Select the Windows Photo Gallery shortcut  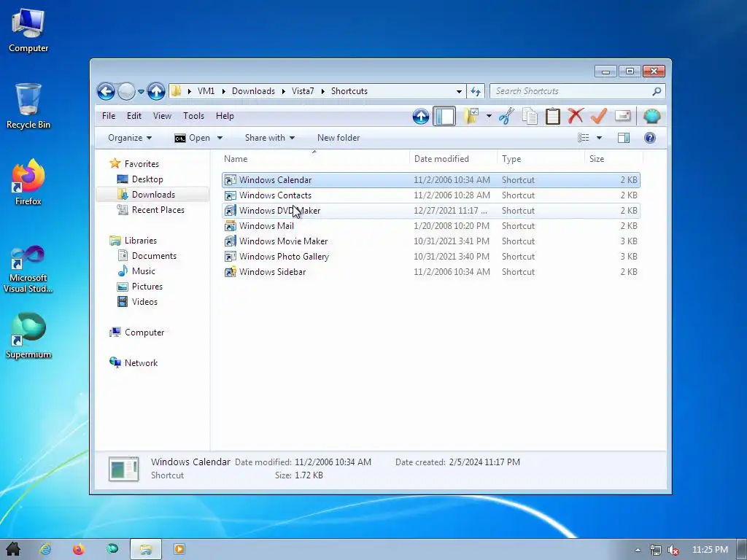pos(430,256)
